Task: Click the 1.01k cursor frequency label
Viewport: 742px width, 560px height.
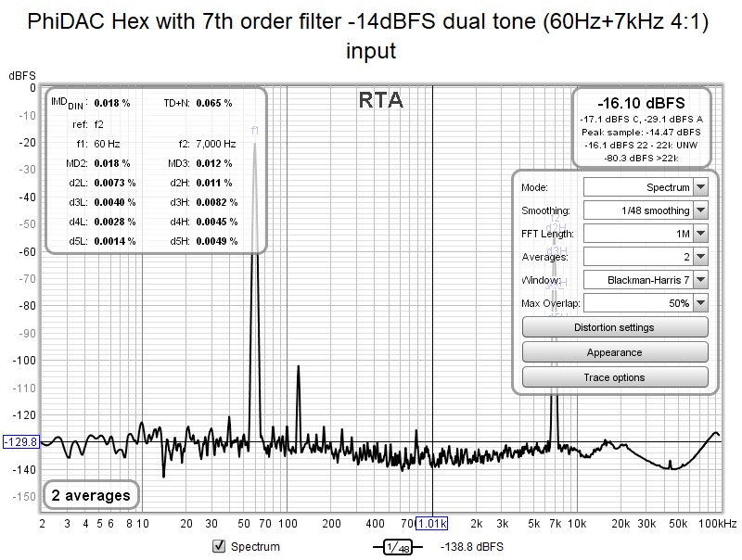Action: tap(431, 524)
